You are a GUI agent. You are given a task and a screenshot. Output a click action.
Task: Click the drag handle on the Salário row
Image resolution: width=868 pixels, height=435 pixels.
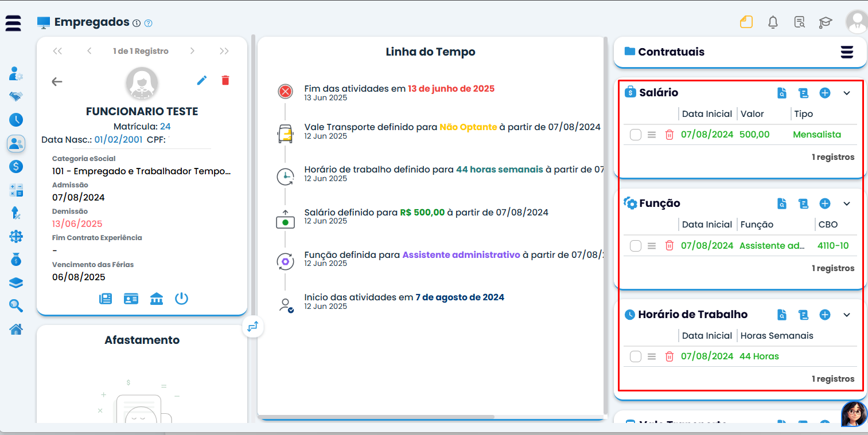tap(651, 135)
